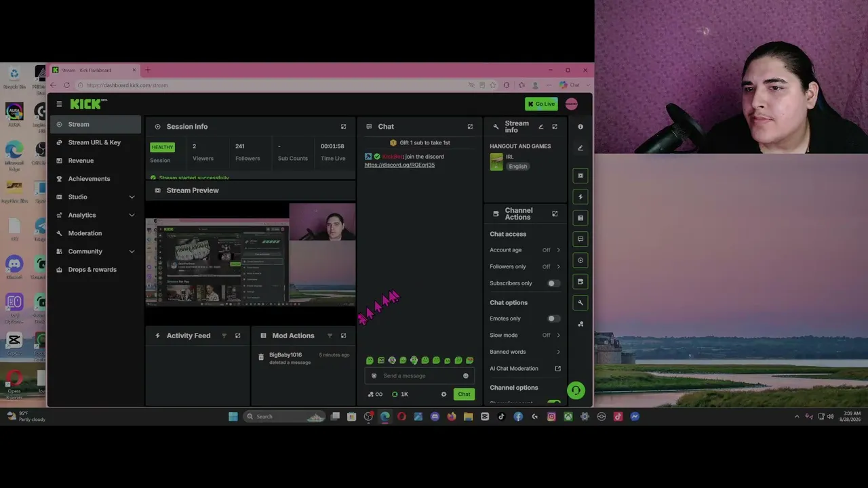
Task: Click the Gift 1 sub banner
Action: tap(420, 142)
